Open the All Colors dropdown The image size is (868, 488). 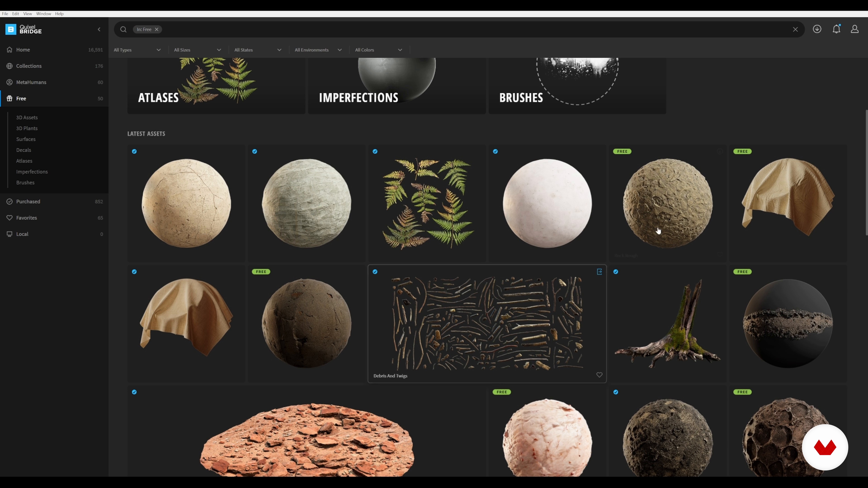tap(378, 50)
